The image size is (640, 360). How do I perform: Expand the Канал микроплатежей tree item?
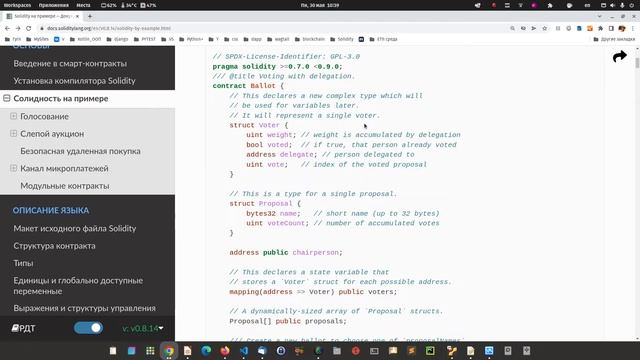coord(13,168)
